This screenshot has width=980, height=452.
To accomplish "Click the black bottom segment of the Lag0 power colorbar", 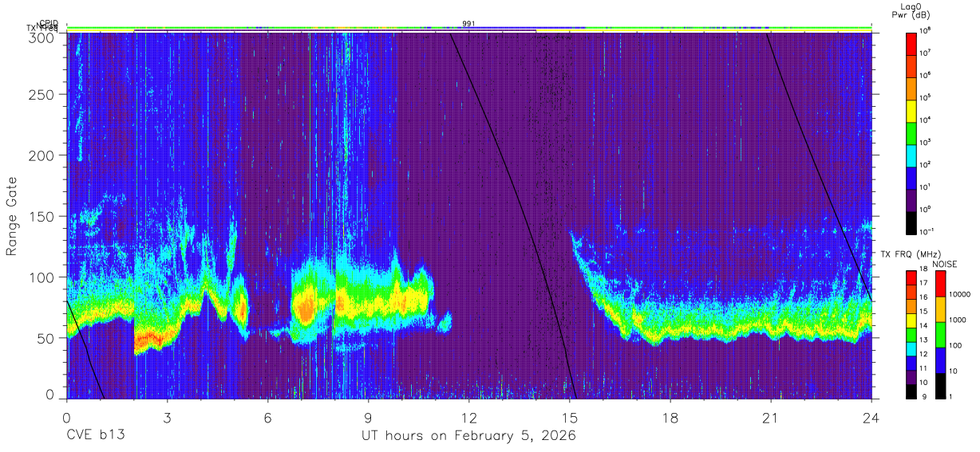I will [911, 223].
